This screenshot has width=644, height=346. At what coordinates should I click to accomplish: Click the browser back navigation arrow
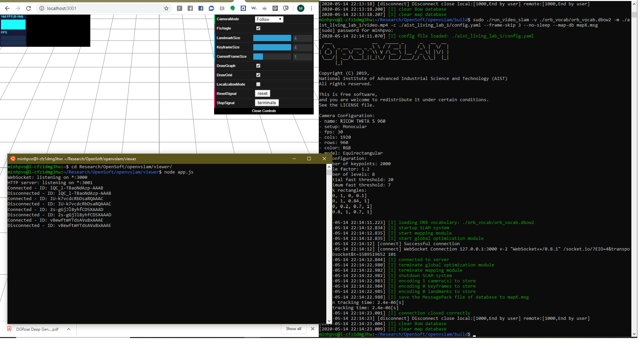(7, 8)
